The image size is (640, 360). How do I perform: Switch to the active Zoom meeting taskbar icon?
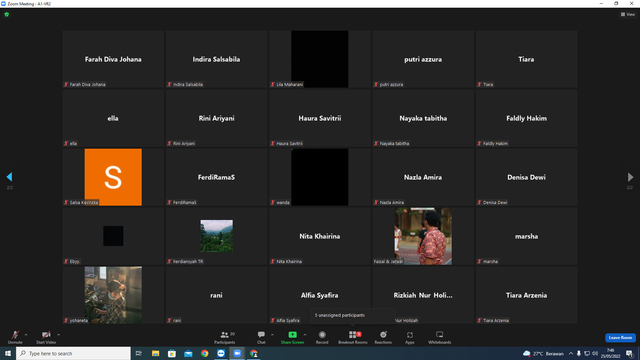(x=237, y=353)
